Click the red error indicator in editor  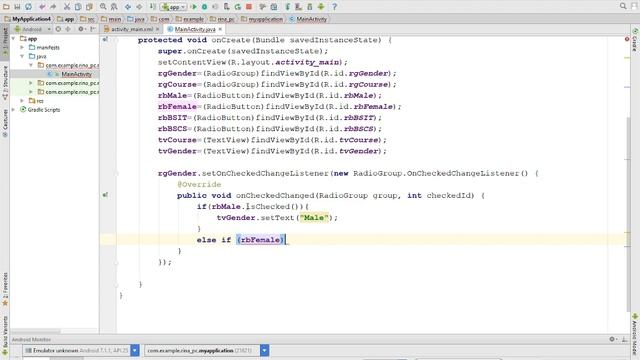pos(627,39)
